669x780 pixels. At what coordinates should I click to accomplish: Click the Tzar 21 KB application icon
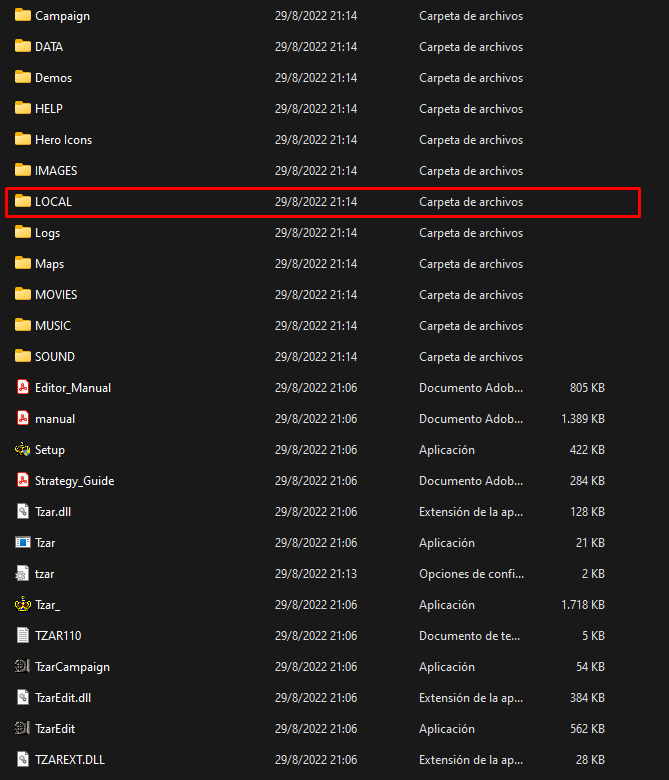click(x=23, y=542)
